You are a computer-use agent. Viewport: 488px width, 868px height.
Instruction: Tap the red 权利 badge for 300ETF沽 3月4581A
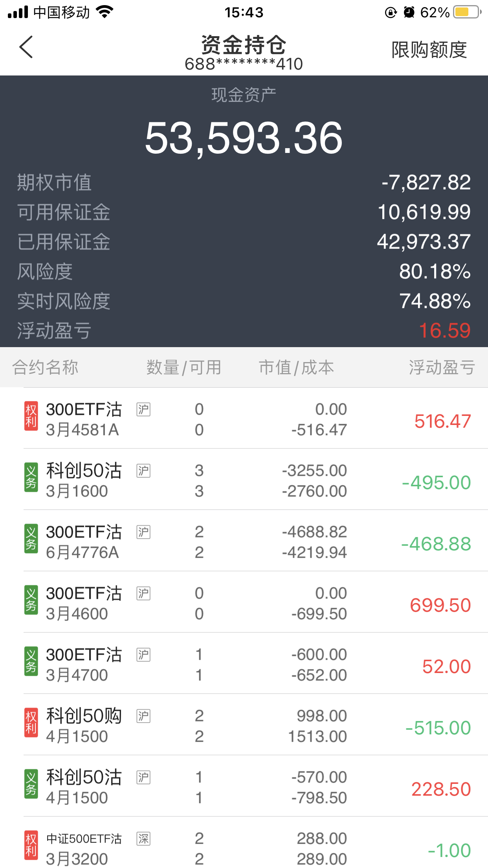[x=31, y=416]
